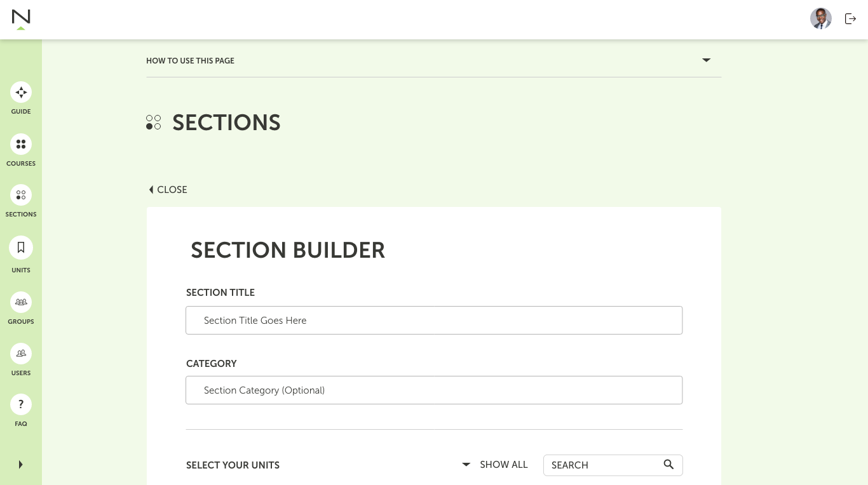
Task: Click the search magnifier icon
Action: coord(668,465)
